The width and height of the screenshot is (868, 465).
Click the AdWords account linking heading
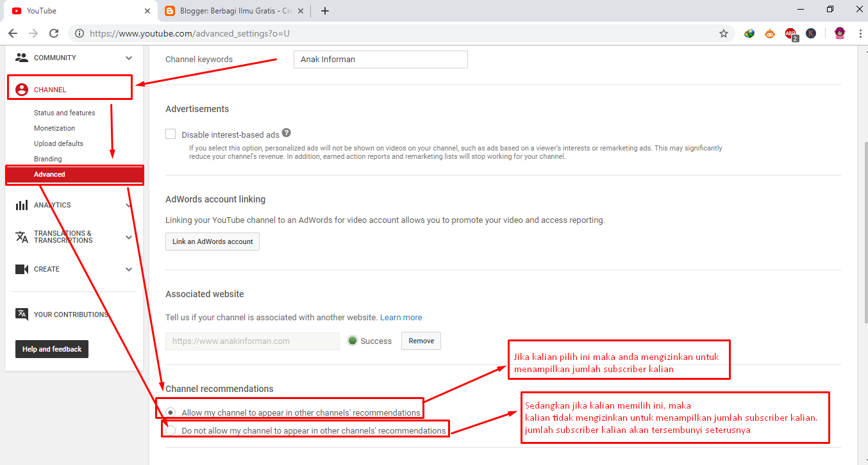coord(215,199)
